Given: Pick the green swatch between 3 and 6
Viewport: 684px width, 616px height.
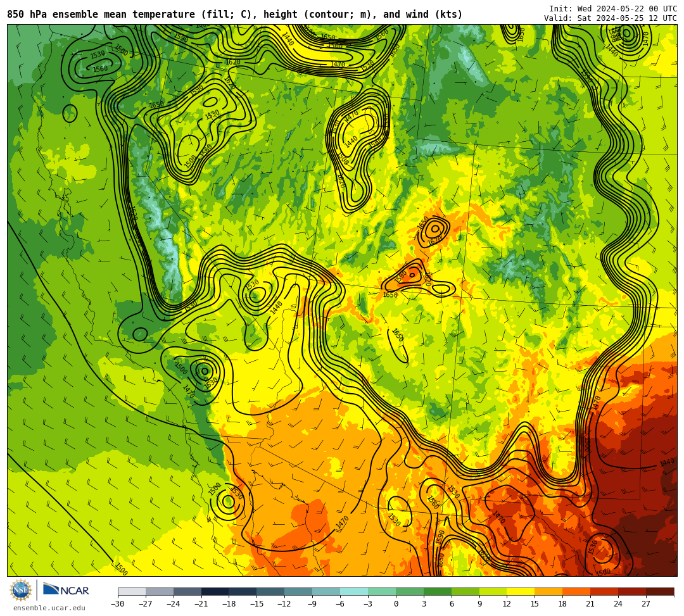Looking at the screenshot, I should point(438,591).
